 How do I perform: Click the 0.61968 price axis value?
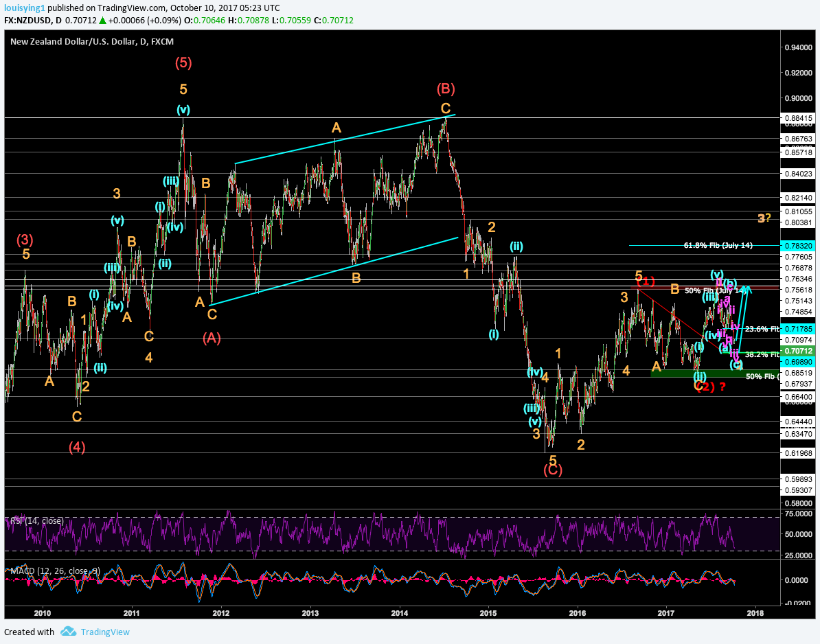(x=799, y=453)
